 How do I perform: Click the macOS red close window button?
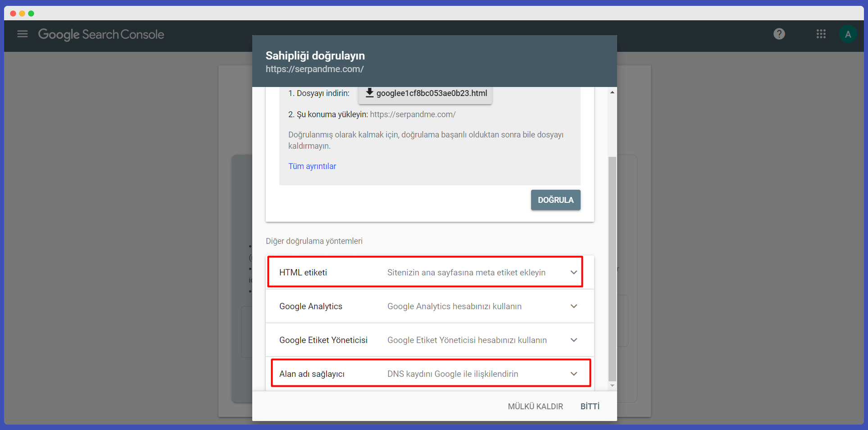tap(13, 14)
